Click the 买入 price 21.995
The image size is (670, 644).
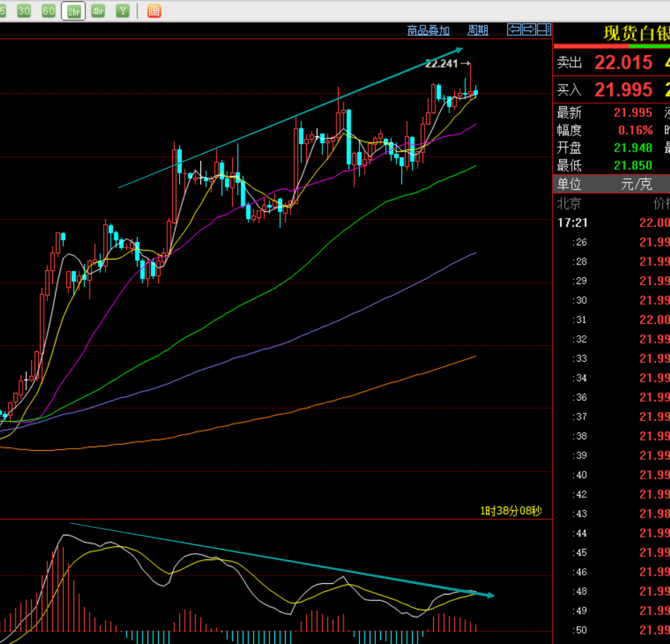[x=623, y=90]
